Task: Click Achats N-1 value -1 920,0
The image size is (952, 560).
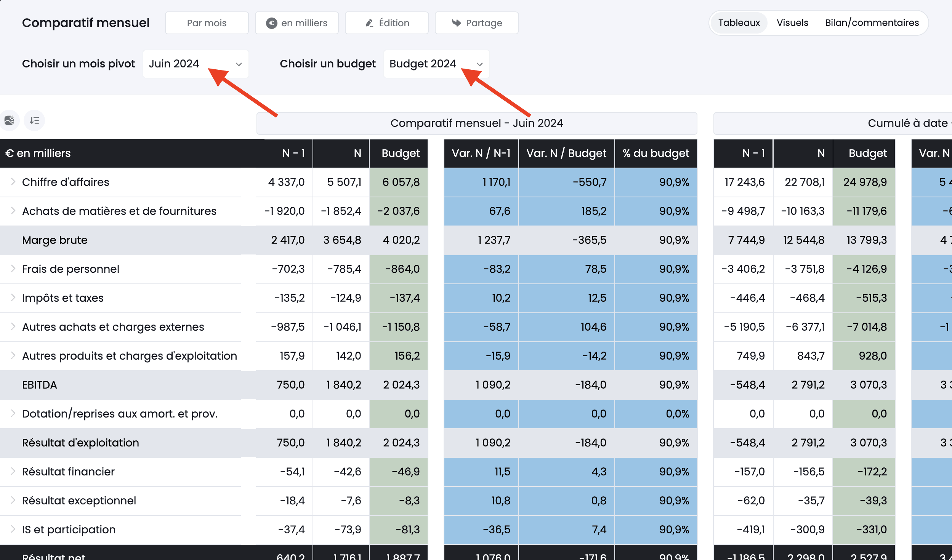Action: pyautogui.click(x=285, y=211)
